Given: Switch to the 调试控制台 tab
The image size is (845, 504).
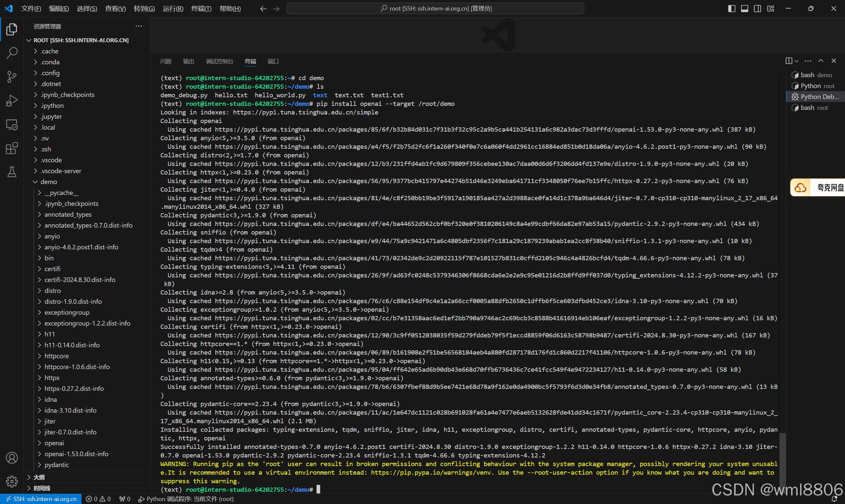Looking at the screenshot, I should tap(220, 61).
